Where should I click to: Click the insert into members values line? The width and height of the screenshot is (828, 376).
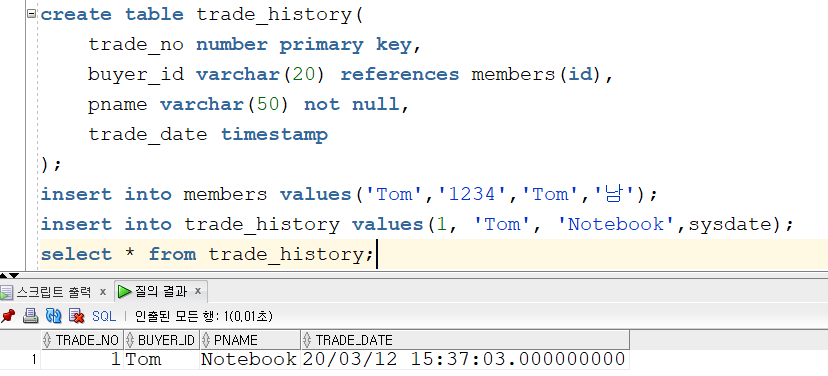pos(350,194)
